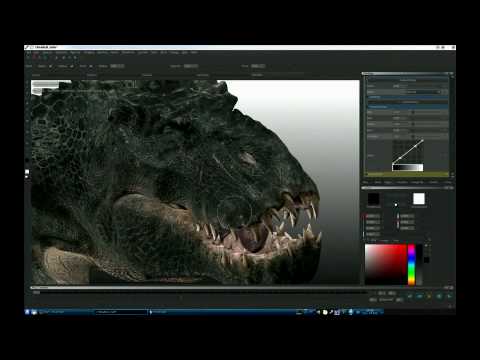Open the first menu in the menu bar
480x360 pixels.
[29, 53]
